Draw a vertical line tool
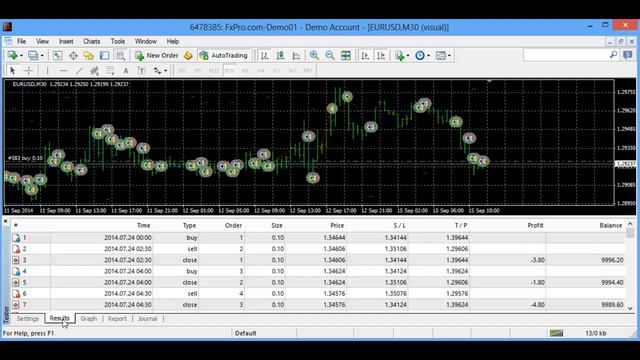640x360 pixels. (x=47, y=71)
